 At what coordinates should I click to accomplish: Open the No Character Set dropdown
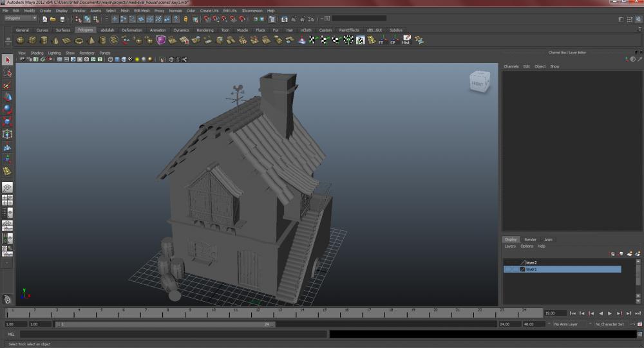tap(609, 324)
